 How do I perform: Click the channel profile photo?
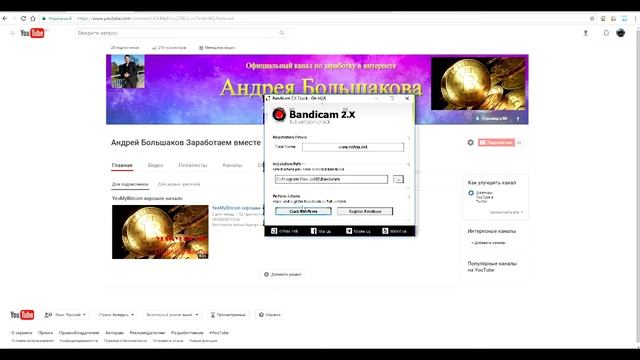(x=128, y=72)
